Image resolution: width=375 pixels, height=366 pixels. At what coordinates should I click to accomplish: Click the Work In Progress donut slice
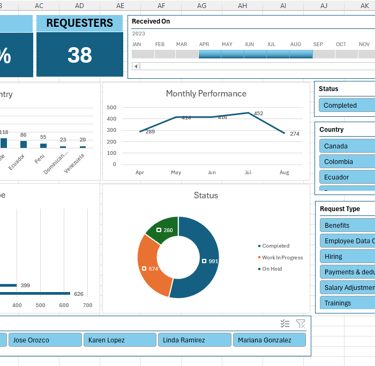click(x=150, y=267)
